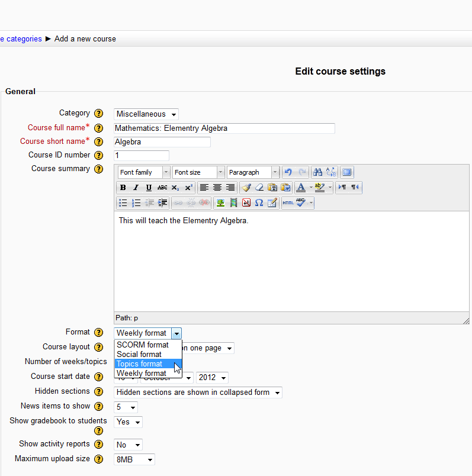Click the unordered bullet list icon
The image size is (472, 476).
pyautogui.click(x=123, y=202)
